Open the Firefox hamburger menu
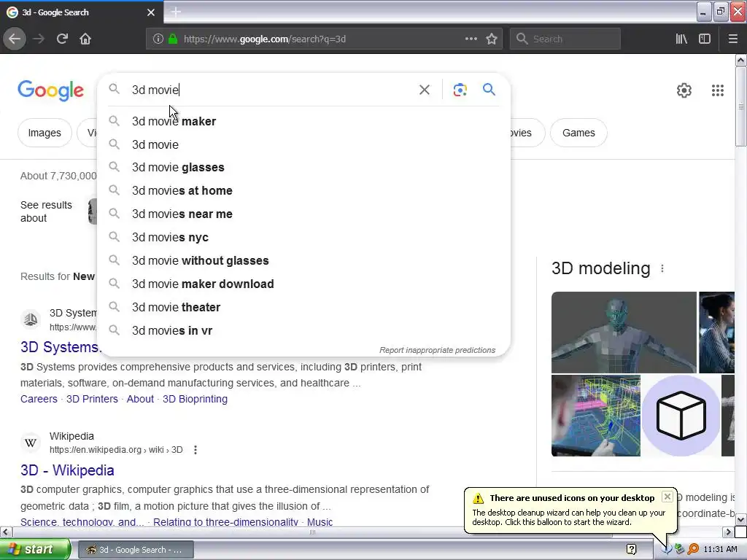 click(x=732, y=39)
